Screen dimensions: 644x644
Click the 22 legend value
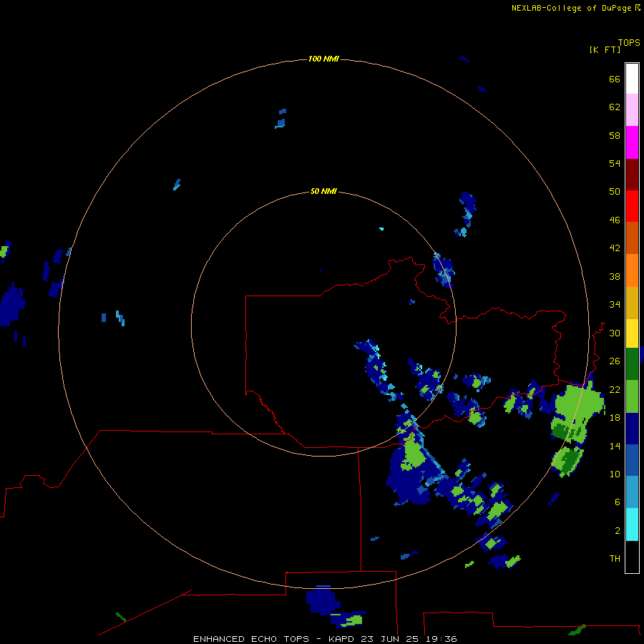click(615, 389)
